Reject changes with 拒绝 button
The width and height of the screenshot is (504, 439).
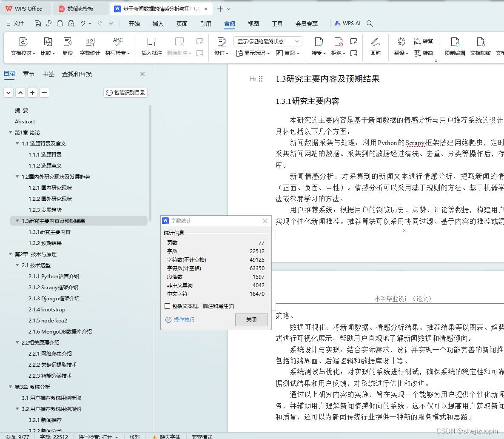point(338,47)
